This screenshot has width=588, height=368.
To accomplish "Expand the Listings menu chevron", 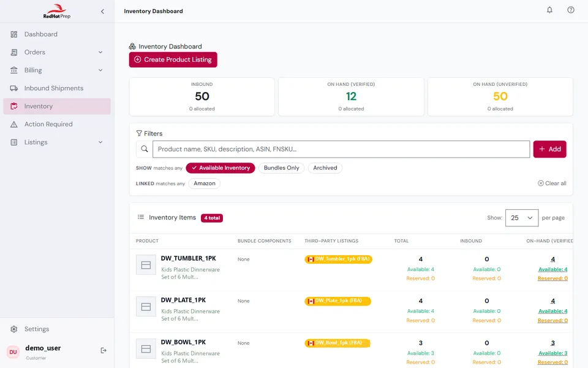I will 100,142.
